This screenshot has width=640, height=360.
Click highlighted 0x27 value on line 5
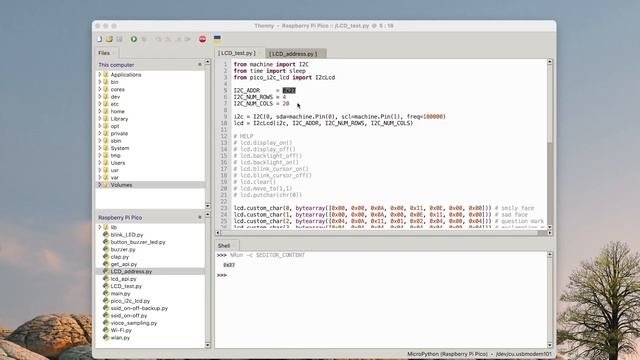(x=289, y=90)
